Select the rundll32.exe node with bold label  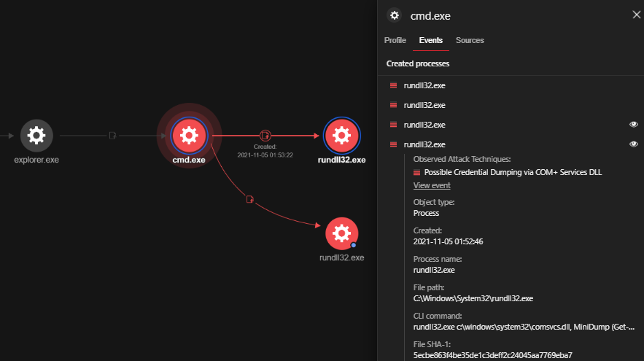pyautogui.click(x=339, y=135)
